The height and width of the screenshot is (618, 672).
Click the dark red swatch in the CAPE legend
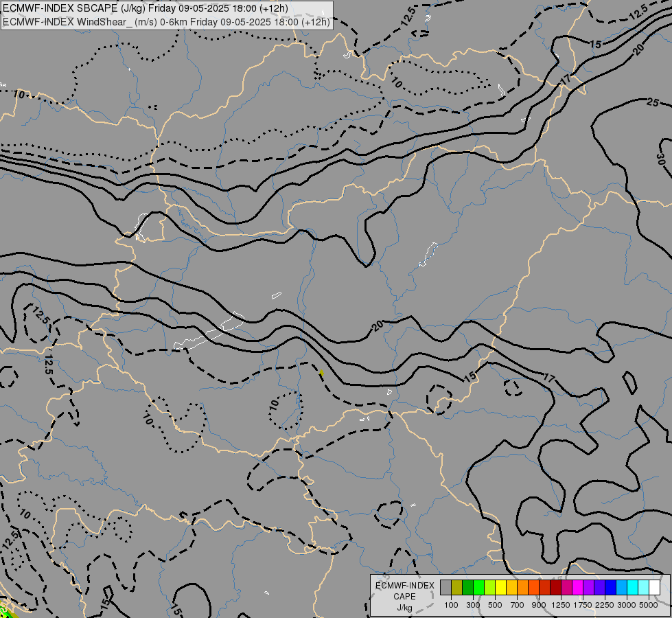[x=556, y=588]
